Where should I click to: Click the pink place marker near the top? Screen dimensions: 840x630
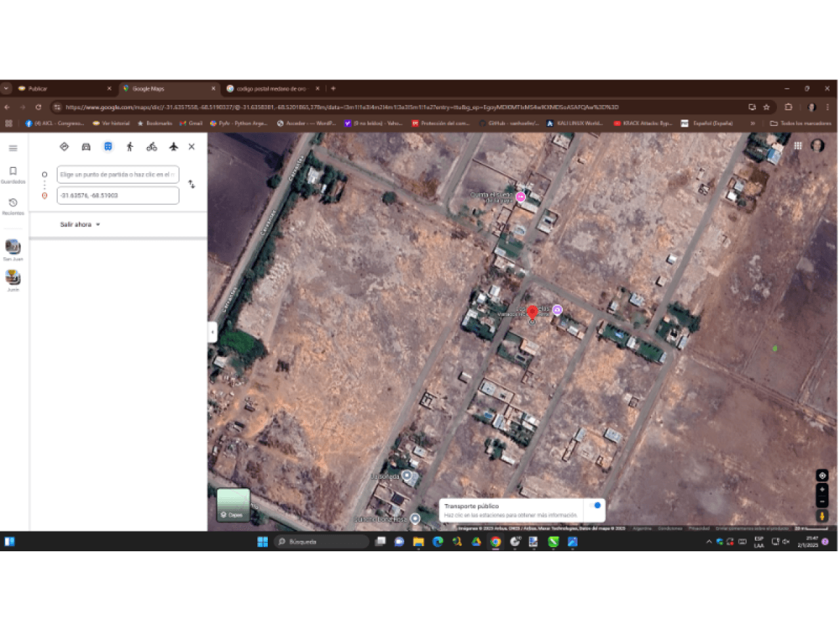pyautogui.click(x=520, y=197)
